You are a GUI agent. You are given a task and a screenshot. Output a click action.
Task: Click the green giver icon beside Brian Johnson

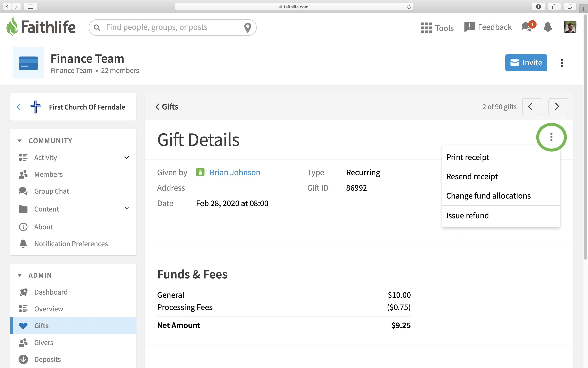[200, 172]
